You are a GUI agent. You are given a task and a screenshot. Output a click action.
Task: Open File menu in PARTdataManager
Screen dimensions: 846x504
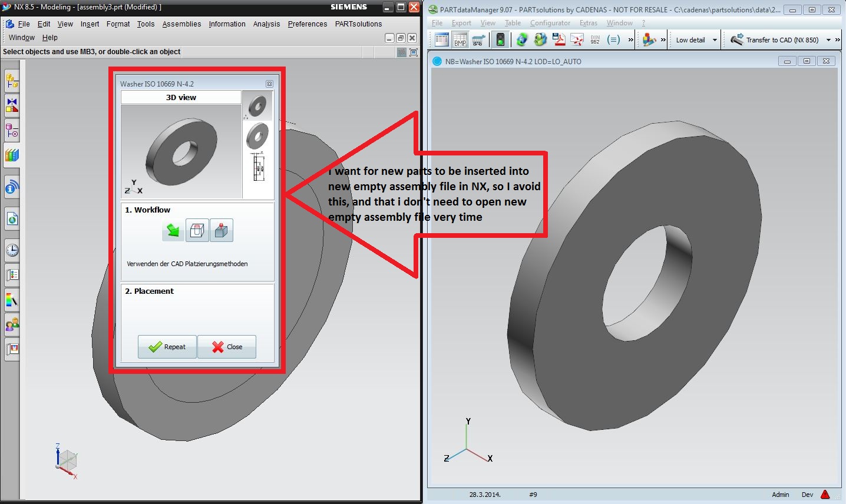coord(437,23)
